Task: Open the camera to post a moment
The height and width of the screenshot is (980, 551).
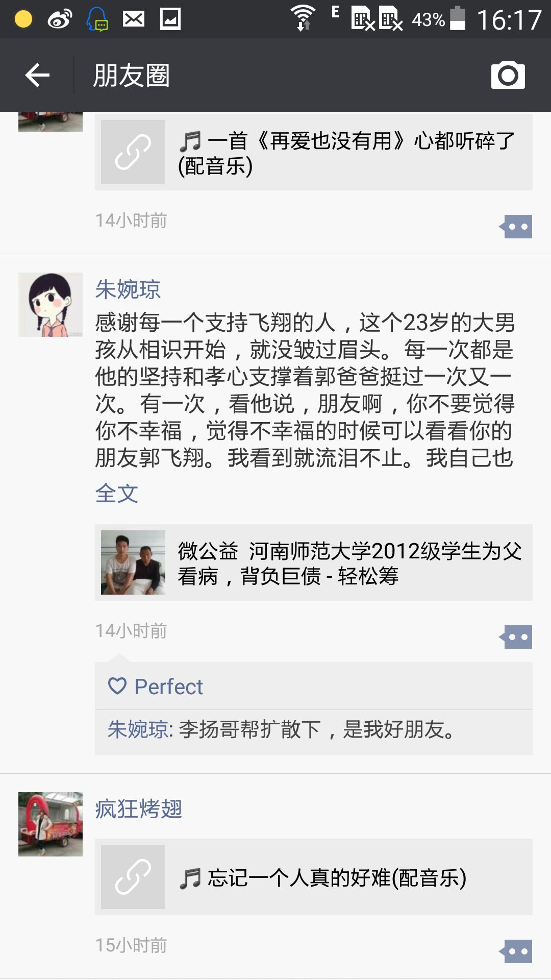Action: click(x=508, y=75)
